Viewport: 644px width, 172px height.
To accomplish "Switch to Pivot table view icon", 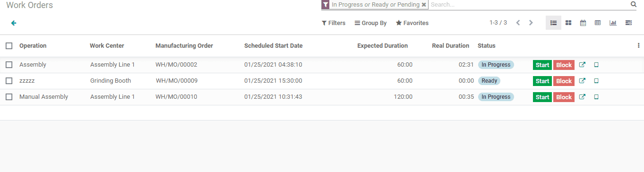I will pyautogui.click(x=598, y=23).
